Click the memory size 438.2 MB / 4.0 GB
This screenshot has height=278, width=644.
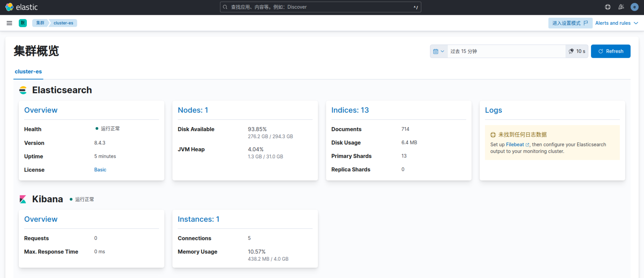pos(268,259)
